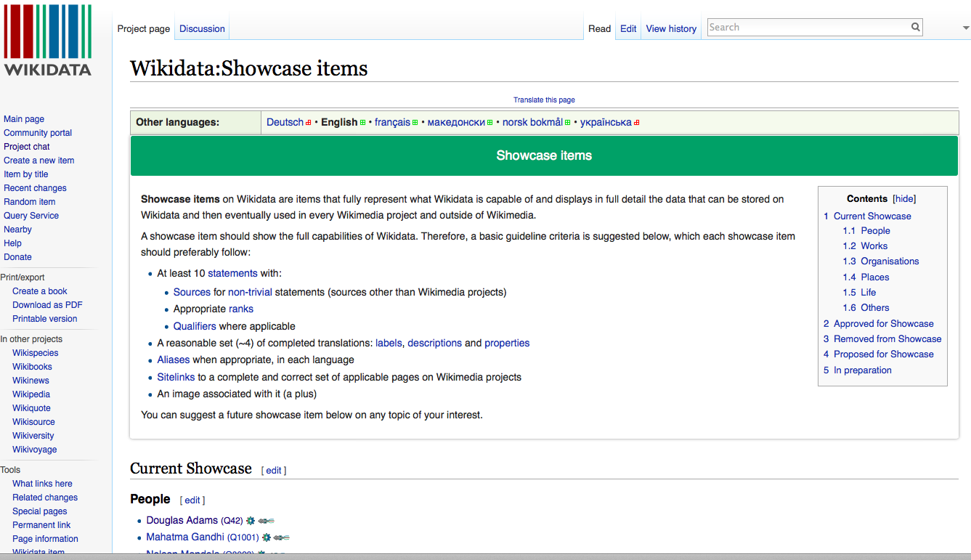Screen dimensions: 971x560
Task: Open the View history tab
Action: coord(671,29)
